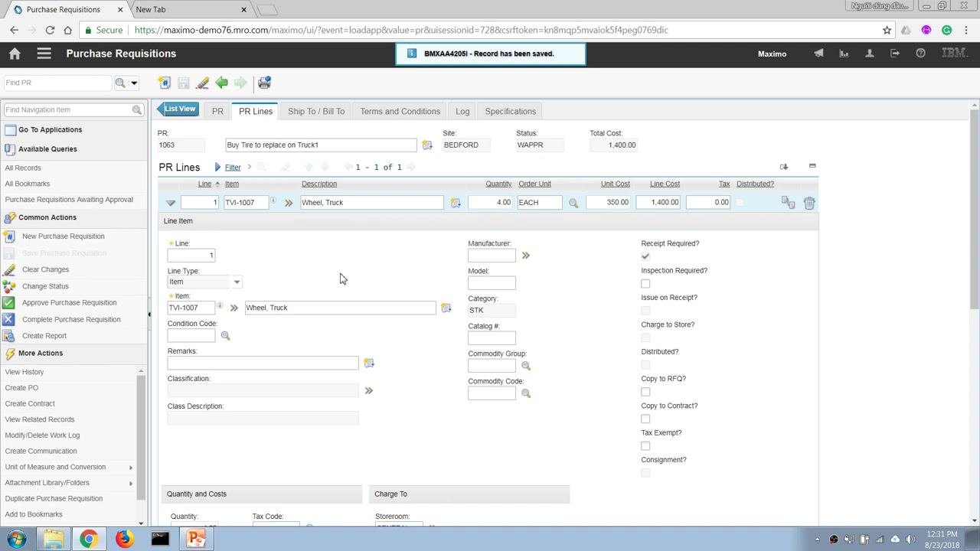Open the Find PR search dropdown arrow
The width and height of the screenshot is (980, 551).
pyautogui.click(x=134, y=83)
